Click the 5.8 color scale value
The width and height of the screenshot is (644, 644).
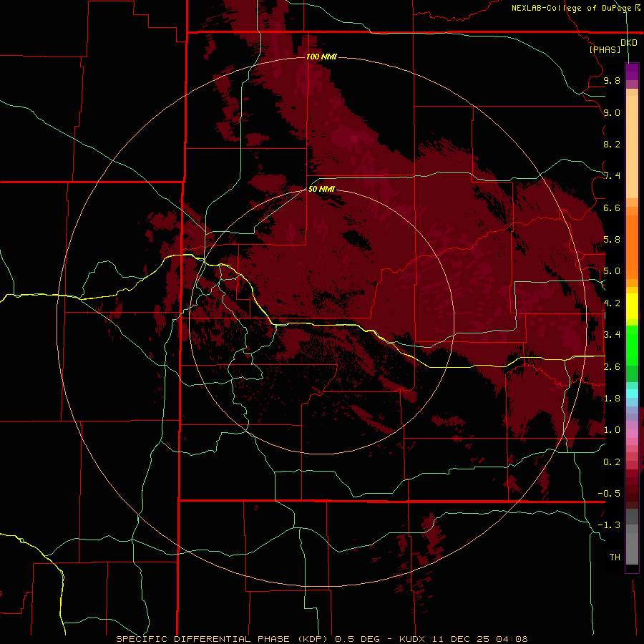point(612,240)
